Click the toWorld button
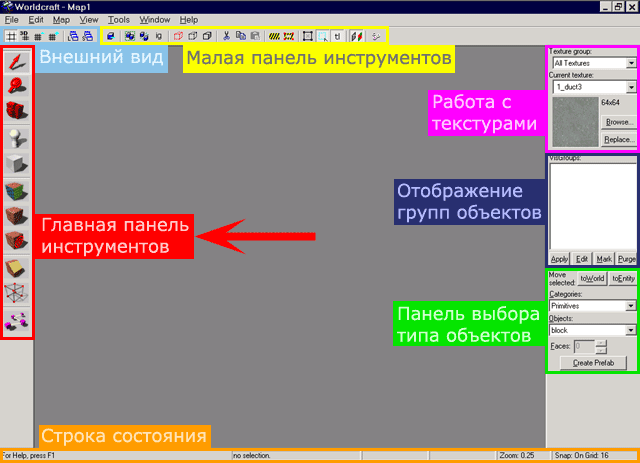The height and width of the screenshot is (463, 640). [x=592, y=278]
